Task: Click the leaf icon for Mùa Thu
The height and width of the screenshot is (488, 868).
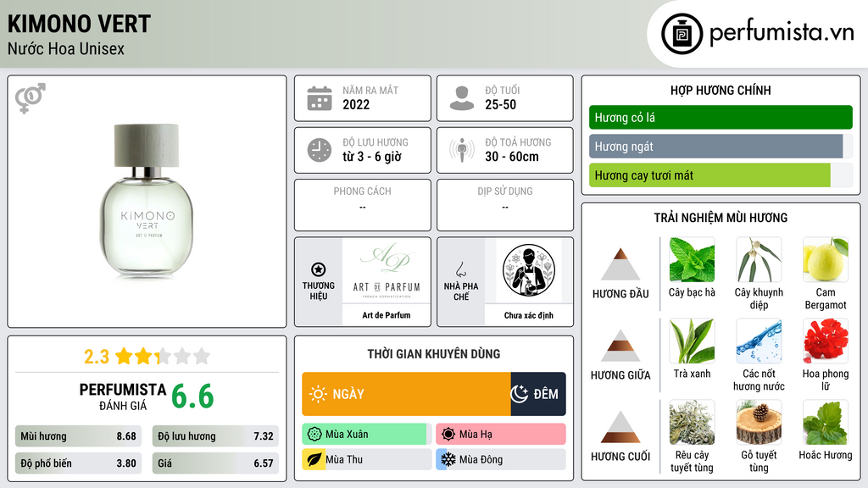Action: pos(314,459)
